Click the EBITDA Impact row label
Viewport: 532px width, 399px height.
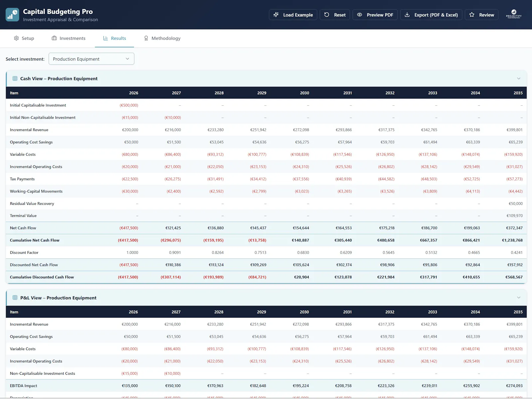[24, 386]
